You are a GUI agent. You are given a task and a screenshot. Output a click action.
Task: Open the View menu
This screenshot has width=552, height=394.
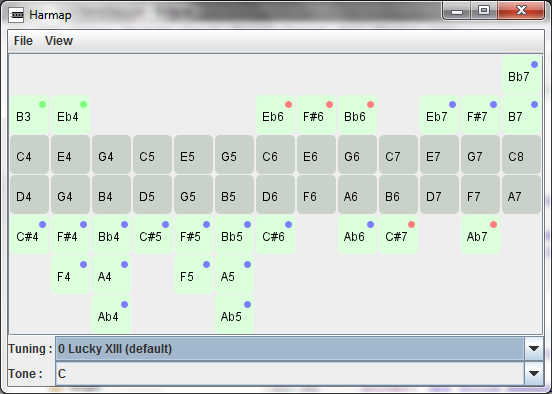pos(59,41)
